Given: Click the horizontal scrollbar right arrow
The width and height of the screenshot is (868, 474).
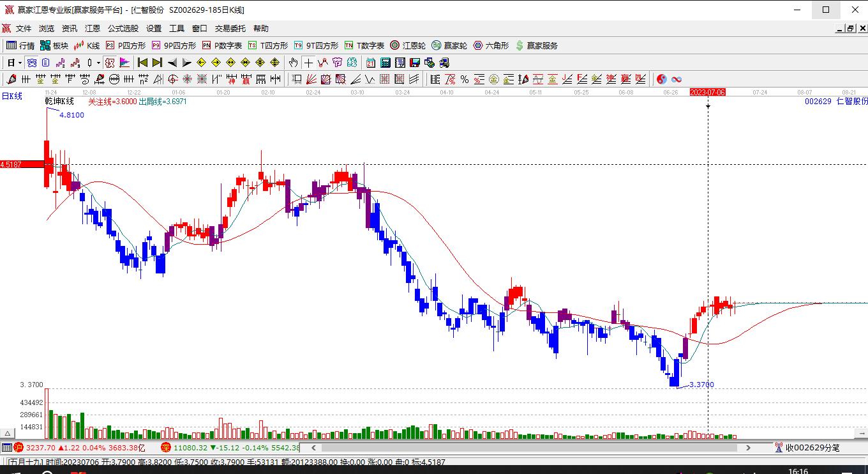Looking at the screenshot, I should (749, 448).
